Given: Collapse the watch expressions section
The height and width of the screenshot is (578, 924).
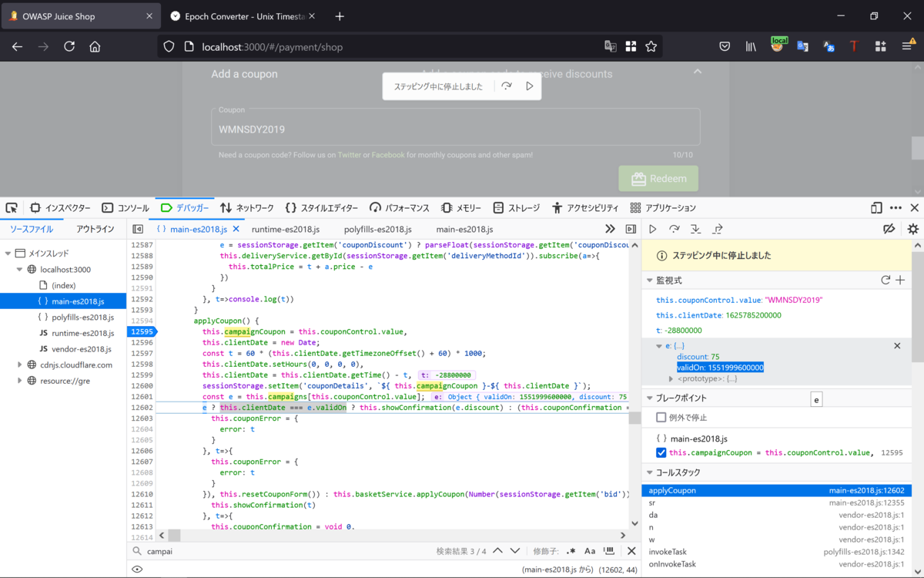Looking at the screenshot, I should [648, 281].
